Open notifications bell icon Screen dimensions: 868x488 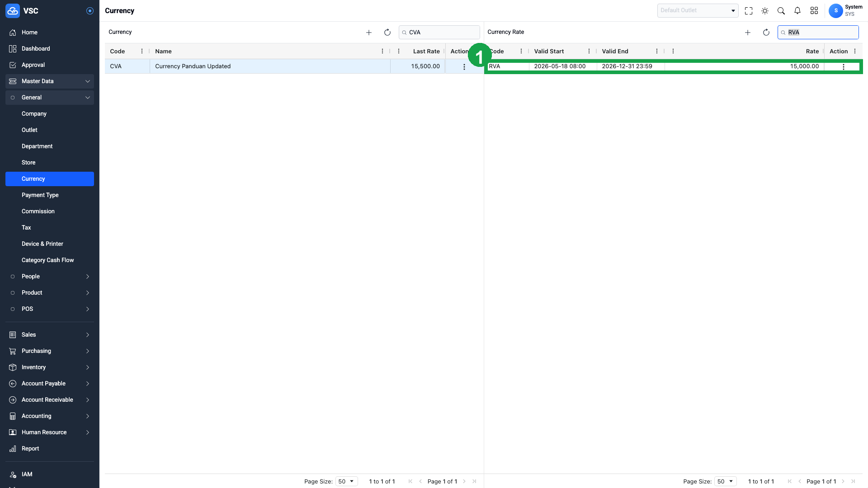797,11
